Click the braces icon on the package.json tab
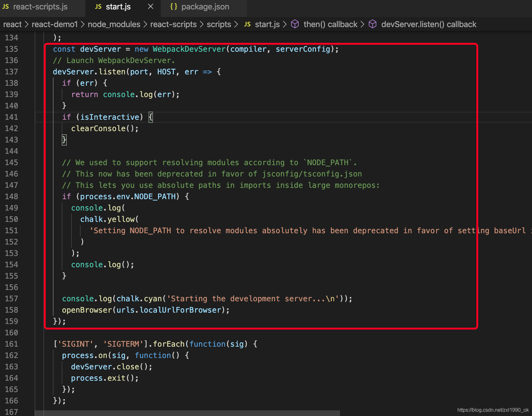The width and height of the screenshot is (532, 416). click(x=173, y=6)
